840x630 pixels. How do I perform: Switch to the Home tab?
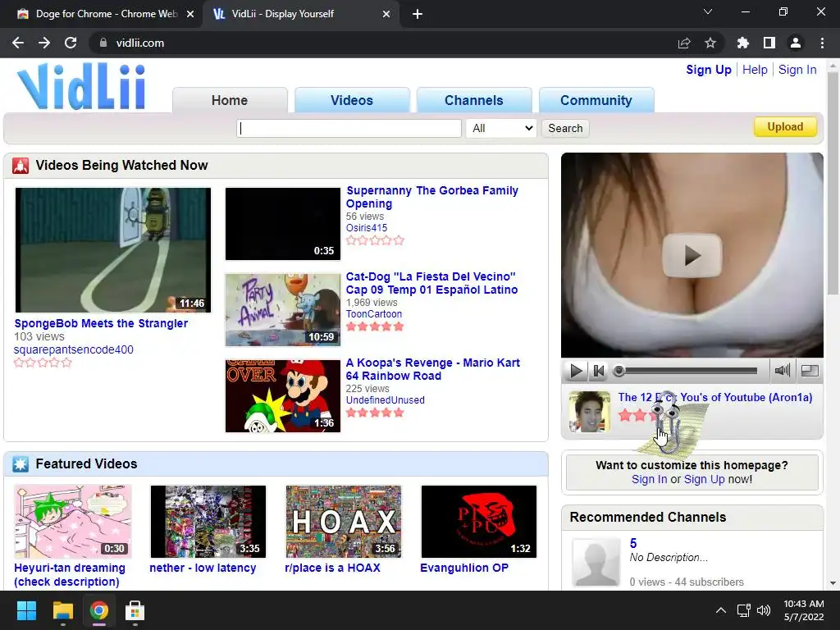230,100
